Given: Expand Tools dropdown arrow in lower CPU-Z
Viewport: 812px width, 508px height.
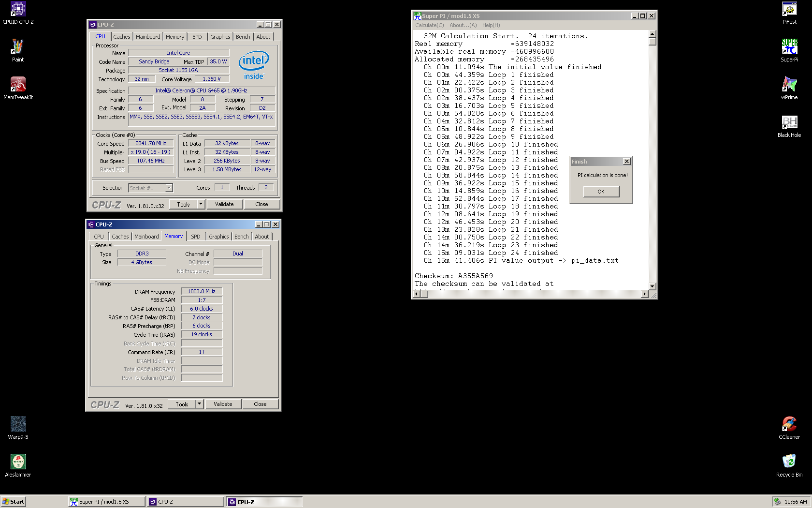Looking at the screenshot, I should [199, 404].
